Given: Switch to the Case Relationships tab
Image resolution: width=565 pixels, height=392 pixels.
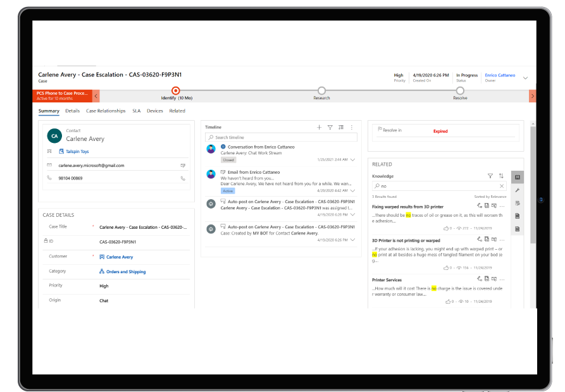Looking at the screenshot, I should (x=106, y=111).
